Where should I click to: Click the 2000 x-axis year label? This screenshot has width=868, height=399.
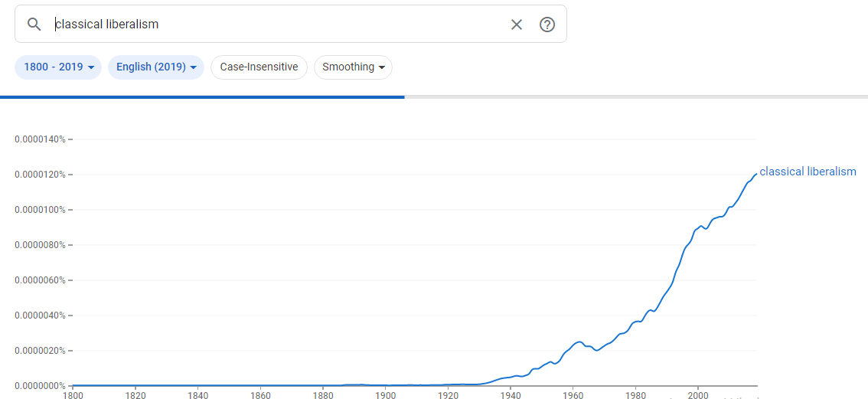coord(697,395)
